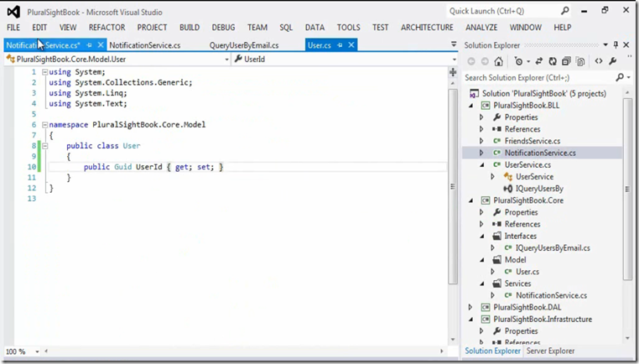Viewport: 639px width, 364px height.
Task: Click the IQueryUsersBy interface icon in tree
Action: 508,189
